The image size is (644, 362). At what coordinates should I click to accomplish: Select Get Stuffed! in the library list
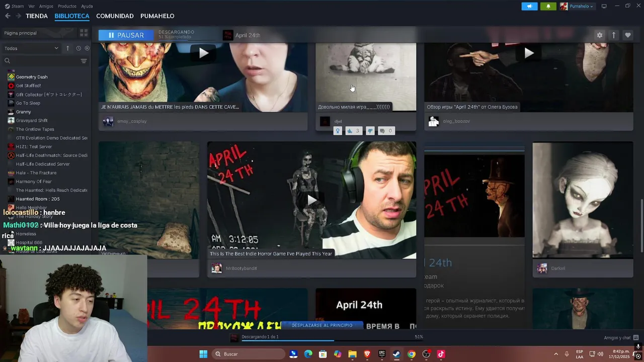click(28, 85)
